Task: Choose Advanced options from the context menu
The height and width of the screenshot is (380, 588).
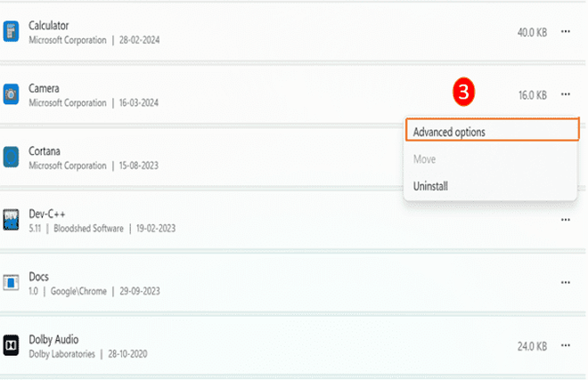Action: pyautogui.click(x=492, y=130)
